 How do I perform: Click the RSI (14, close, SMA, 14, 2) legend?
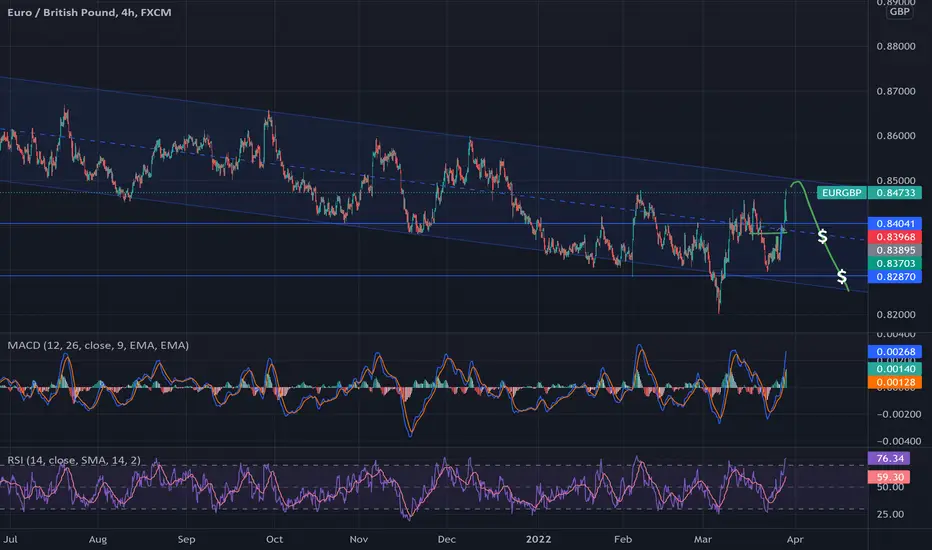(74, 460)
